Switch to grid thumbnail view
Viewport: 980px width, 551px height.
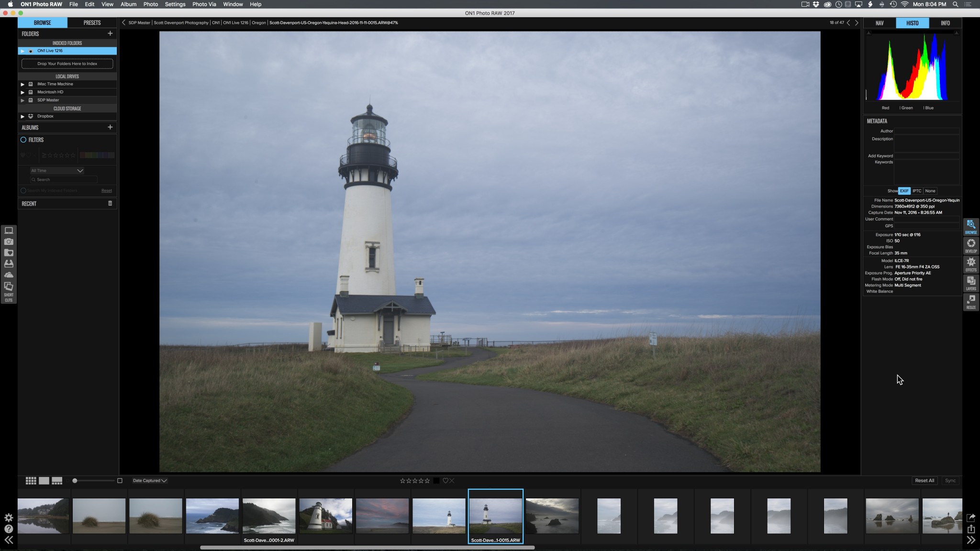31,481
